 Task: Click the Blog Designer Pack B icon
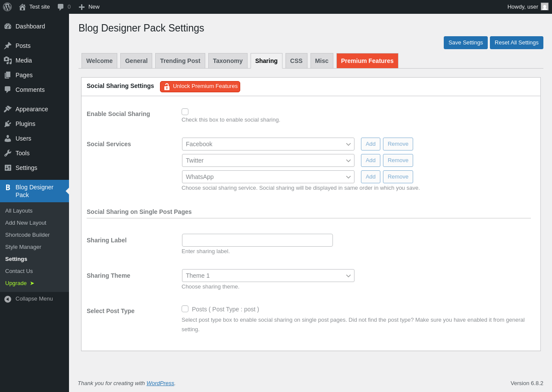coord(8,188)
